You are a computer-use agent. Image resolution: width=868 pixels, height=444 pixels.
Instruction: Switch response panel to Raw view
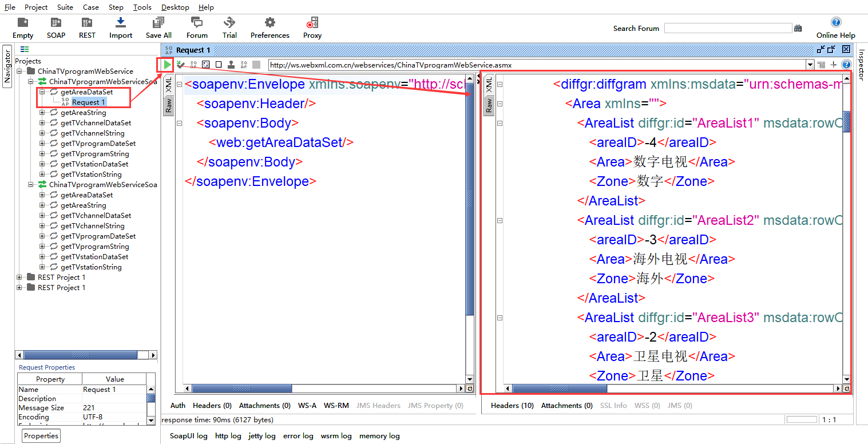pyautogui.click(x=489, y=105)
